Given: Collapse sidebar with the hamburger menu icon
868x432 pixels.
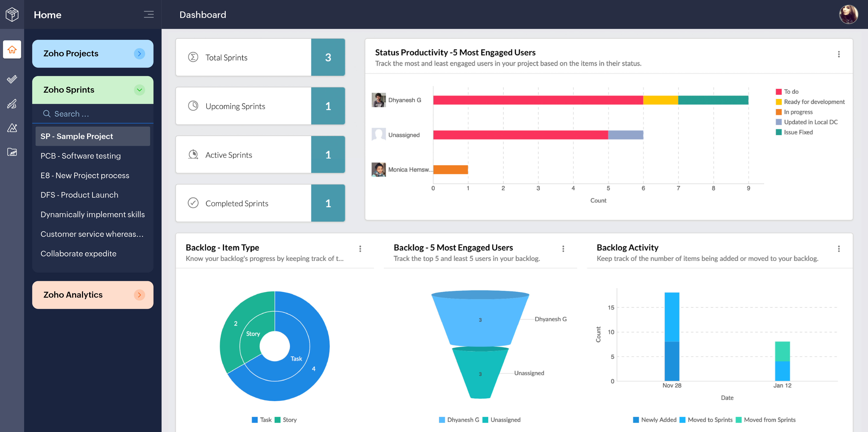Looking at the screenshot, I should click(149, 14).
